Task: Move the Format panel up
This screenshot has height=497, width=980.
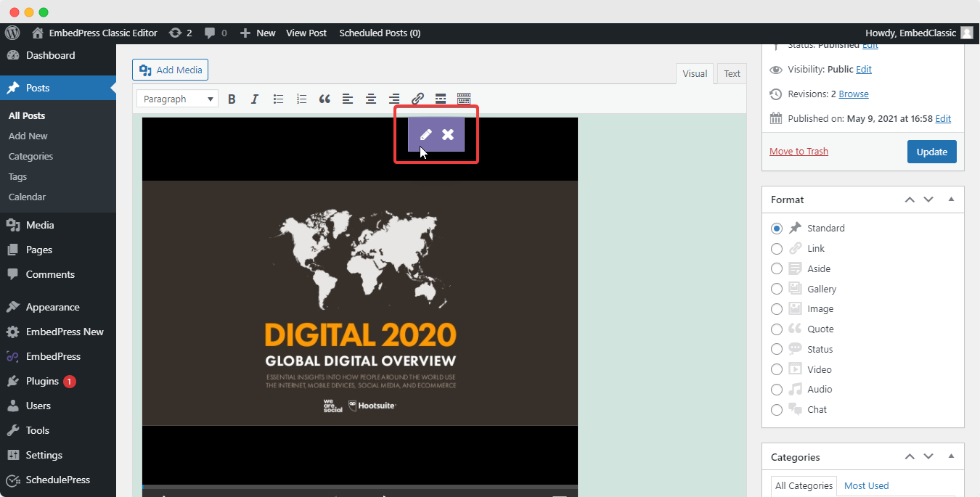Action: click(910, 200)
